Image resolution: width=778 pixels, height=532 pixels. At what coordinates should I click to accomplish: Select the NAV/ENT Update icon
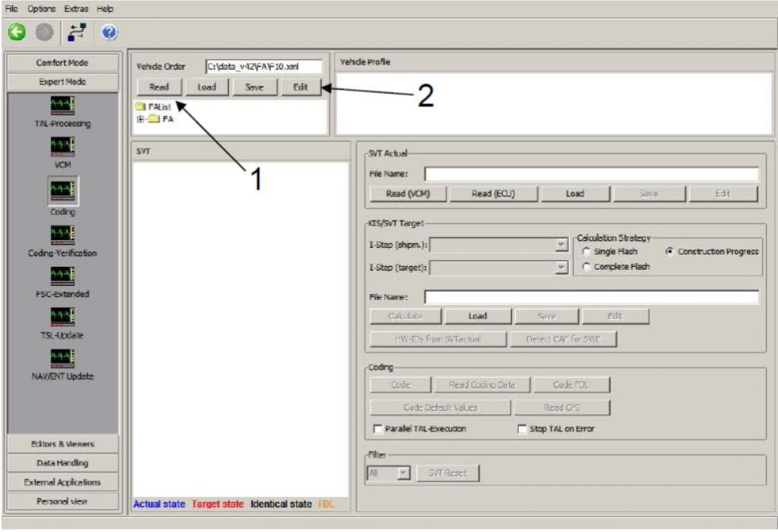point(63,357)
